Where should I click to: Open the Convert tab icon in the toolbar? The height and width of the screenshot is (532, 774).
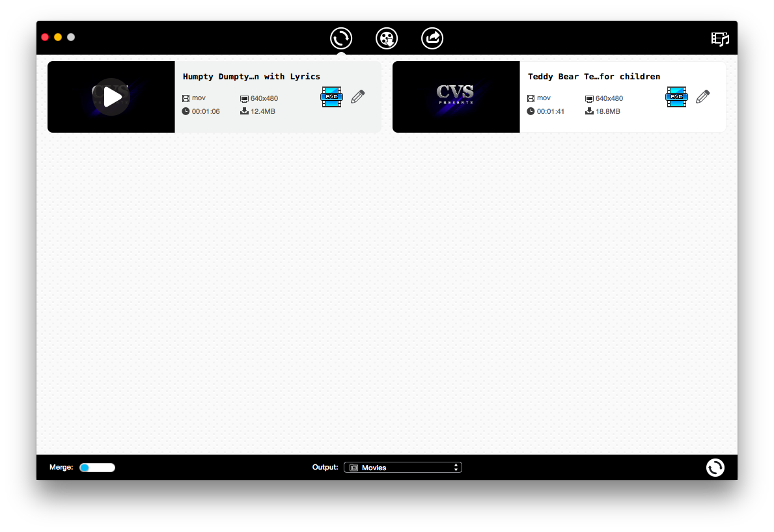point(341,38)
